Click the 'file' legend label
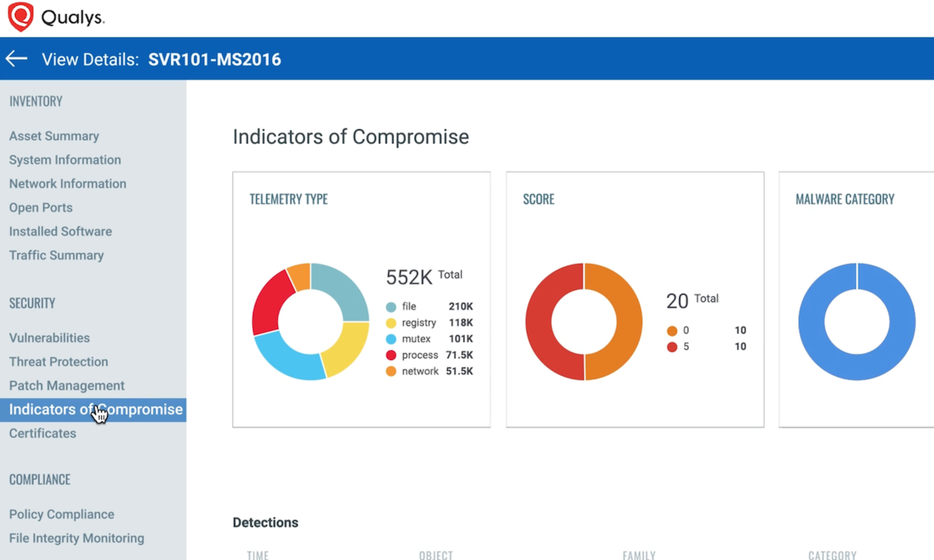Image resolution: width=934 pixels, height=560 pixels. coord(409,306)
